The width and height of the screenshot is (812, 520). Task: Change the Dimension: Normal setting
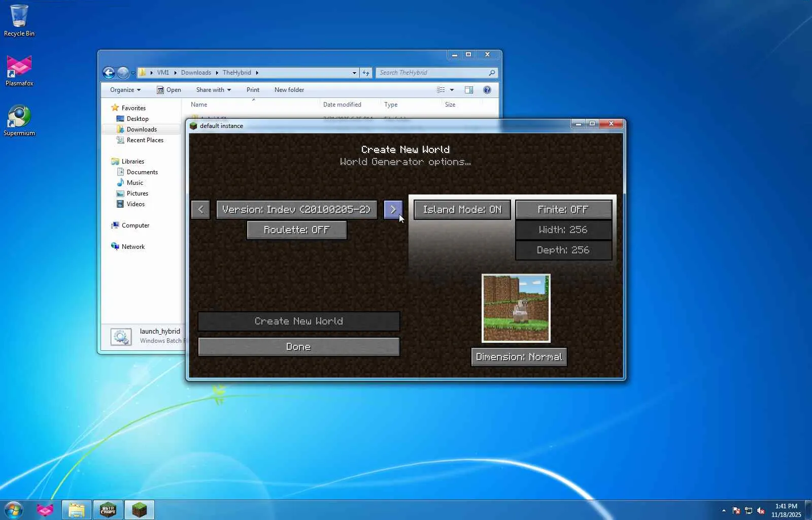point(519,357)
